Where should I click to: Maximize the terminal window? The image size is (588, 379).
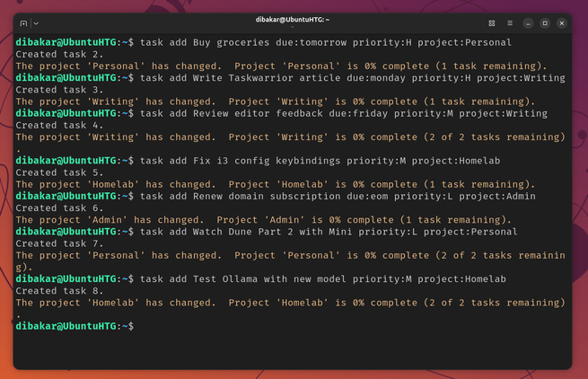545,23
